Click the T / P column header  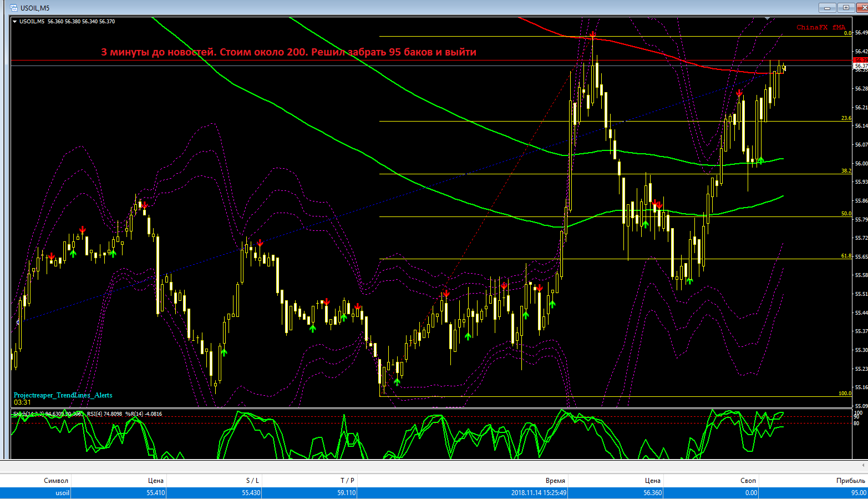(348, 481)
